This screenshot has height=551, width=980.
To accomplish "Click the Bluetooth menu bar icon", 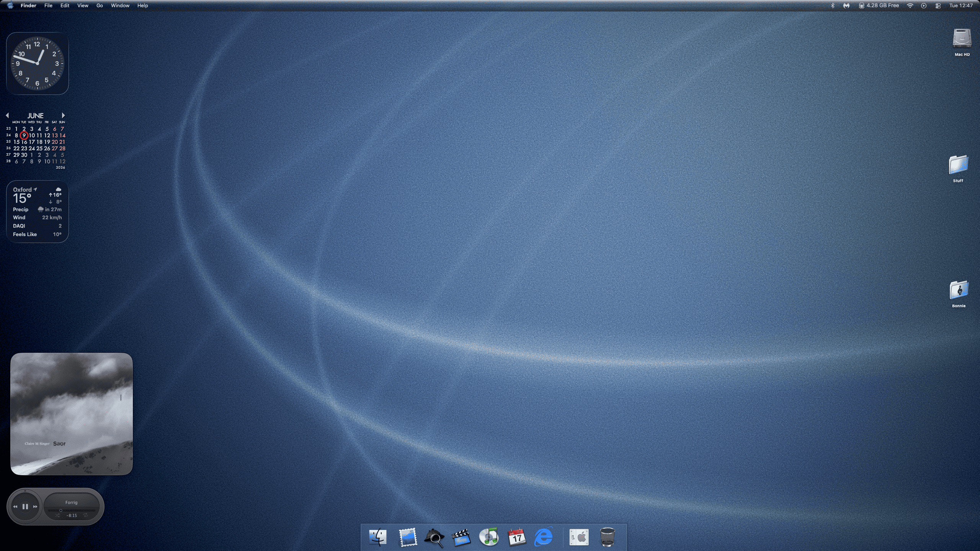I will 832,5.
